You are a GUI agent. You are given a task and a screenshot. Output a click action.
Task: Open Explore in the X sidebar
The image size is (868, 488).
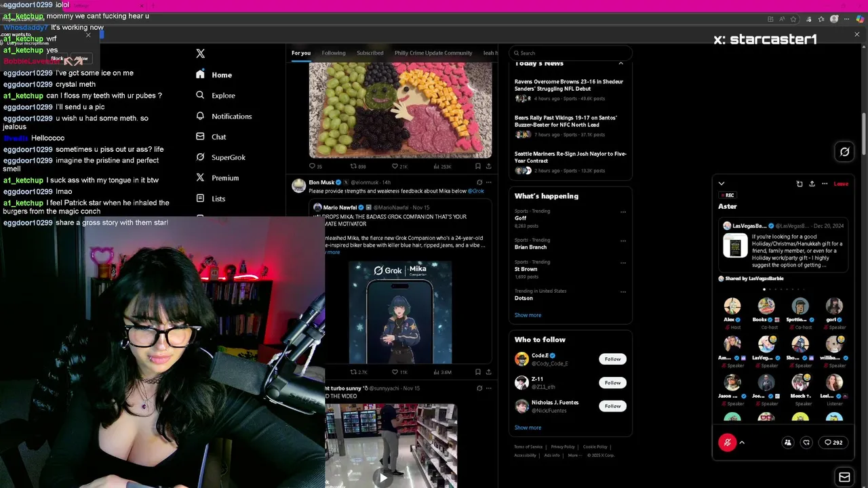[x=216, y=96]
